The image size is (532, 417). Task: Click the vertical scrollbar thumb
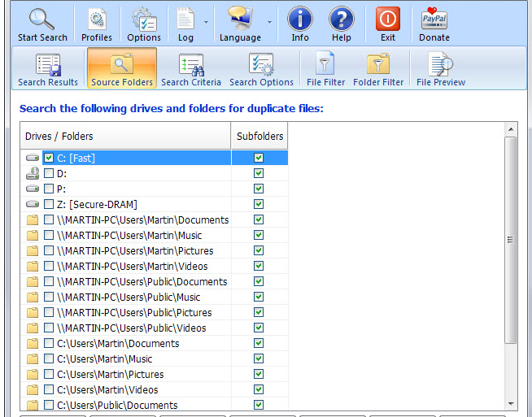pos(511,240)
